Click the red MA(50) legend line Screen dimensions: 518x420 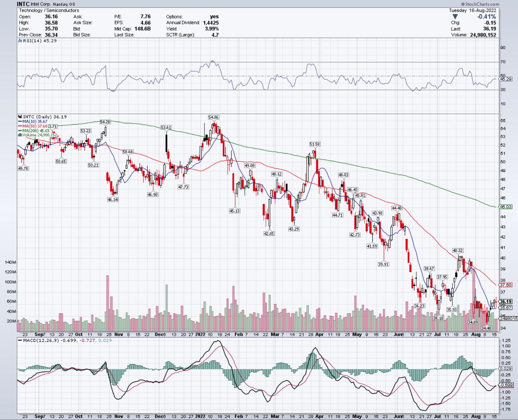point(20,126)
